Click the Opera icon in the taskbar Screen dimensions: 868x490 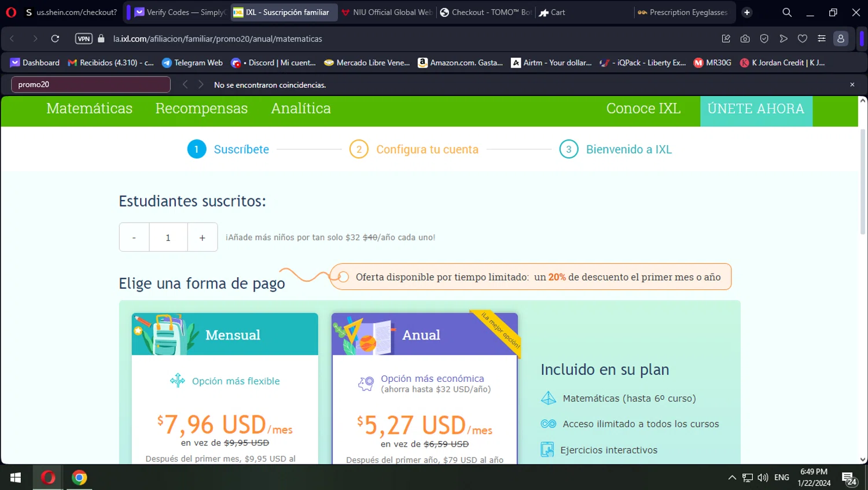tap(48, 477)
